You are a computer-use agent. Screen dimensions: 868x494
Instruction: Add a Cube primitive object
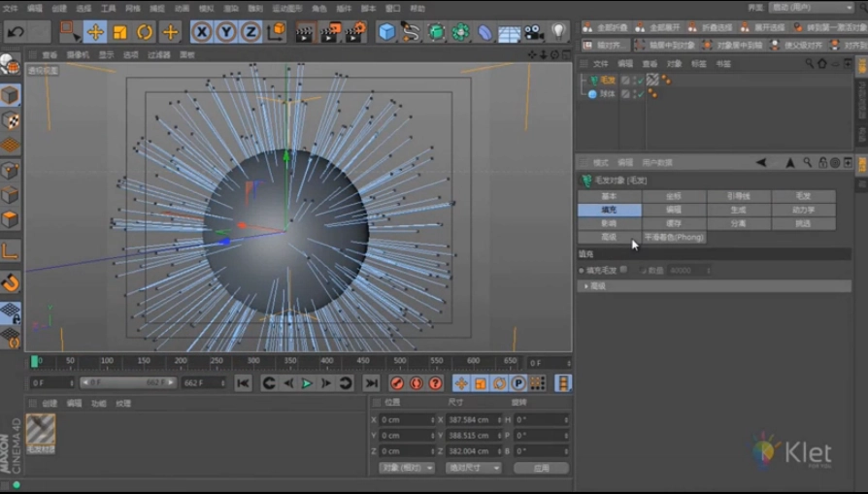click(x=386, y=32)
